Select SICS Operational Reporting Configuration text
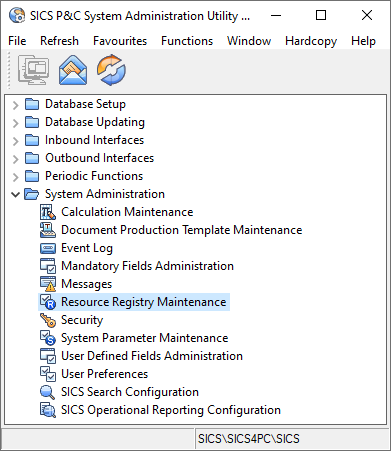The width and height of the screenshot is (391, 451). (x=171, y=410)
